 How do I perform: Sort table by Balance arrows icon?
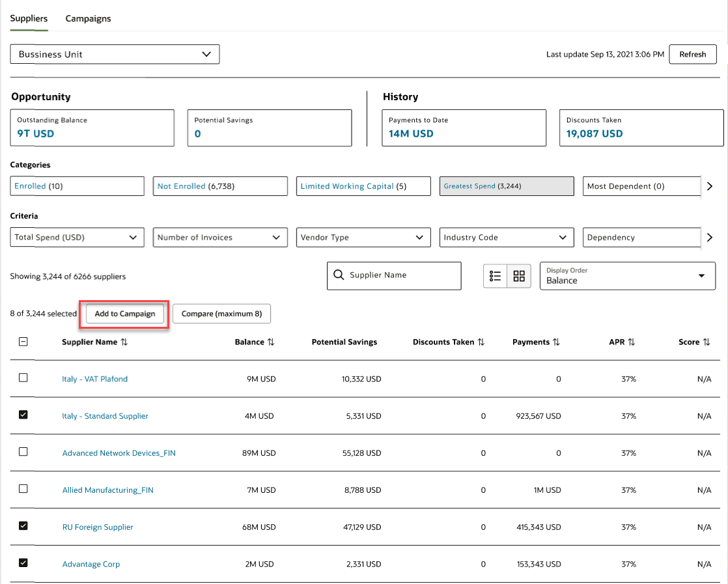pos(271,342)
